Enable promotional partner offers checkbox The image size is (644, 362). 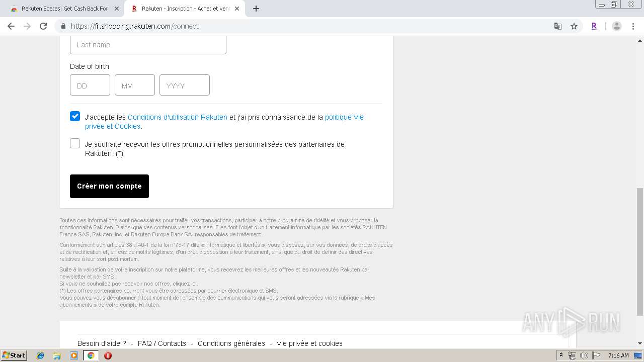point(75,143)
